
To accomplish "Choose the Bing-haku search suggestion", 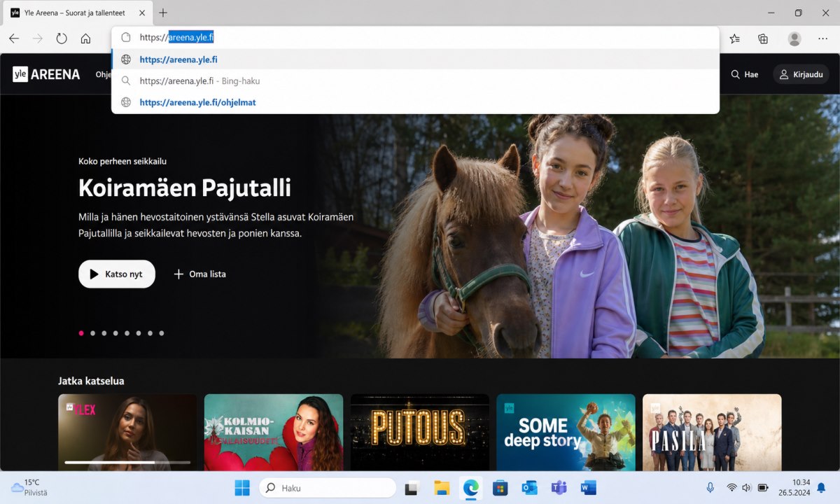I will point(416,80).
